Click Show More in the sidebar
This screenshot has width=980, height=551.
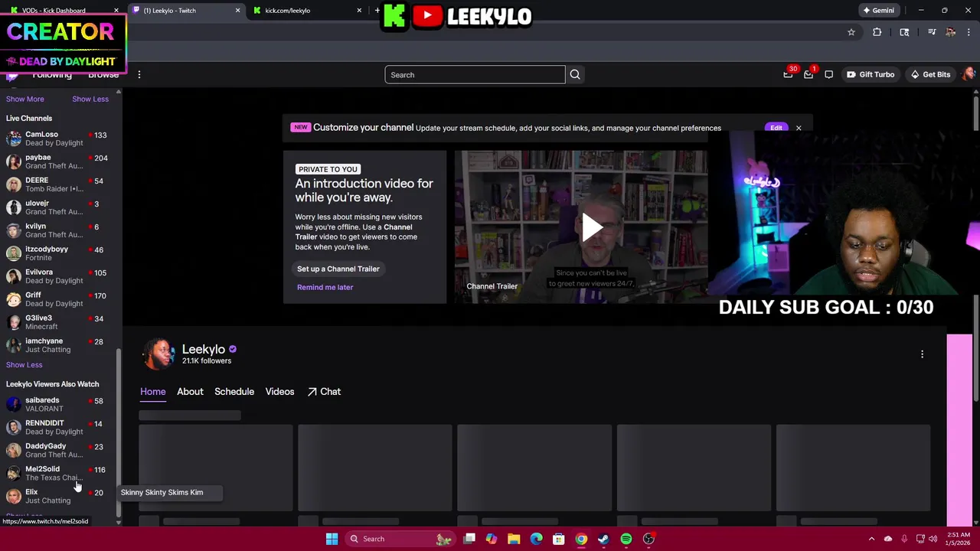[25, 99]
